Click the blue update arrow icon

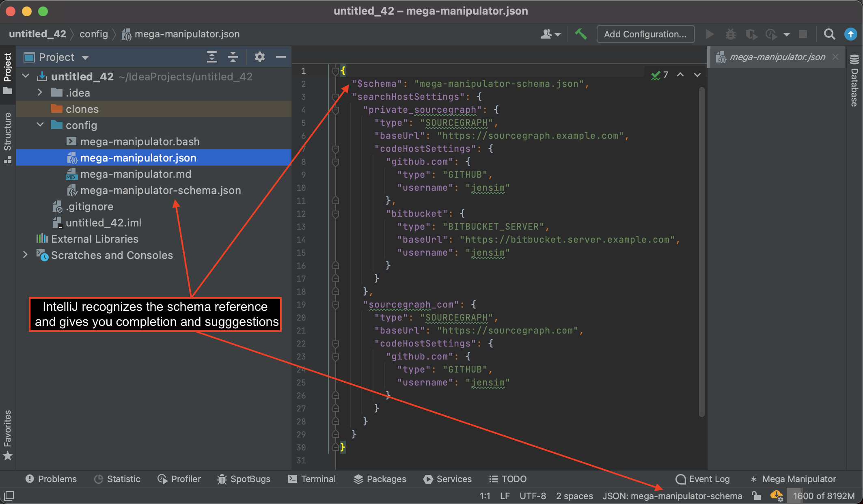pos(850,34)
